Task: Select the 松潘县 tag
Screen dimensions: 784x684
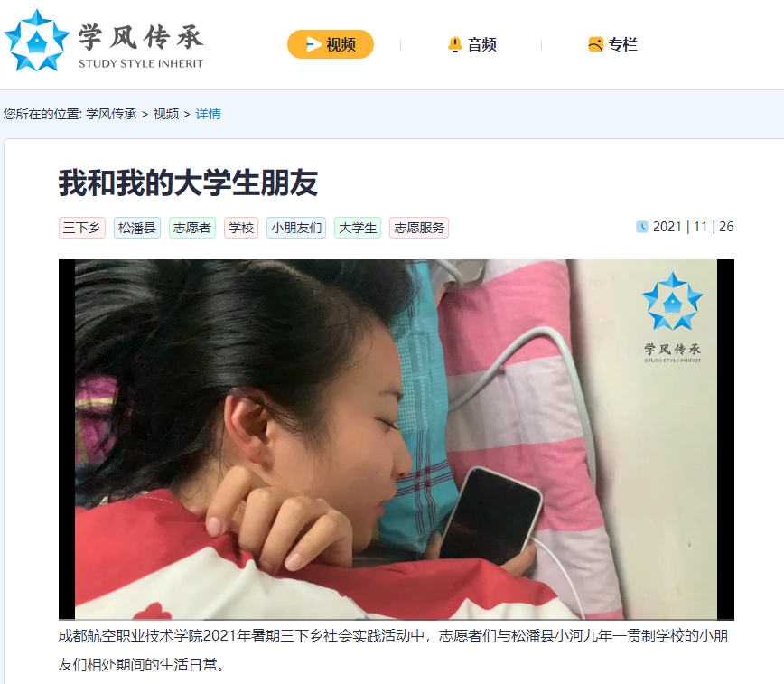Action: (x=137, y=228)
